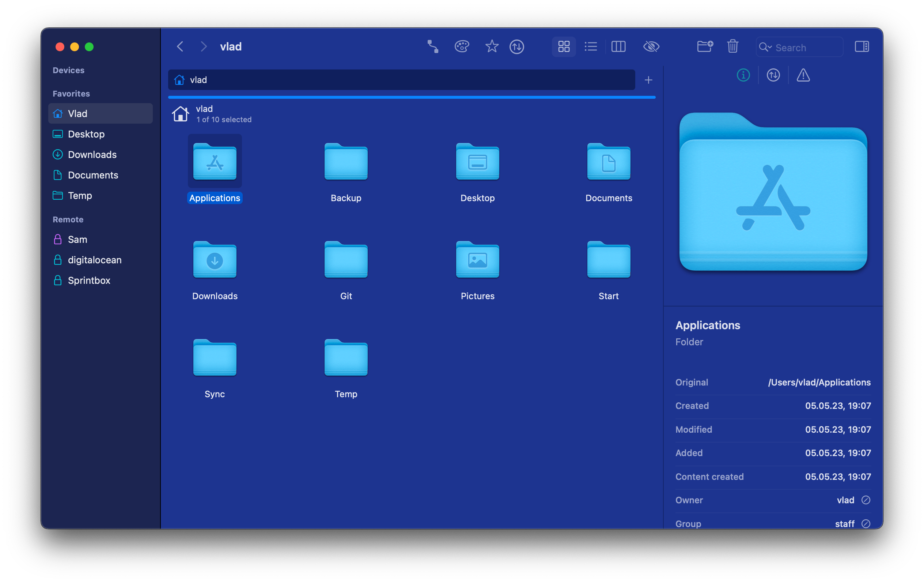
Task: Open Downloads in Favorites sidebar
Action: (x=101, y=154)
